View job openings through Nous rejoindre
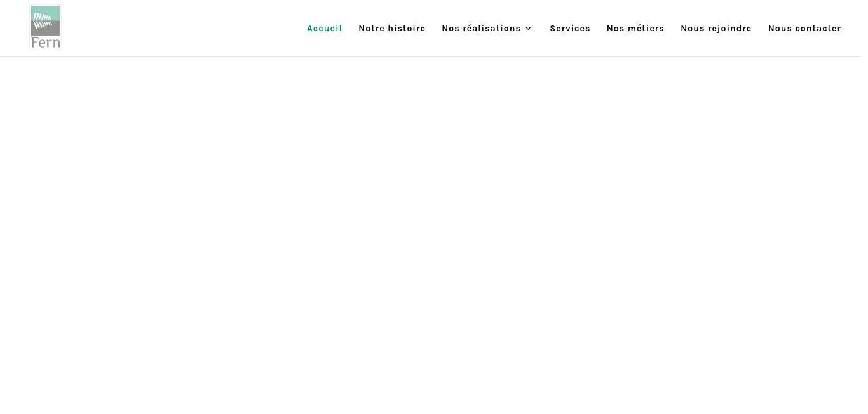Screen dimensions: 868x414 715,29
